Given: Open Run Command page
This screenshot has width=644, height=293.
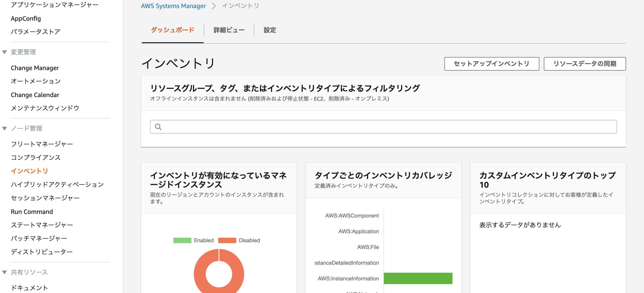Looking at the screenshot, I should [x=32, y=211].
